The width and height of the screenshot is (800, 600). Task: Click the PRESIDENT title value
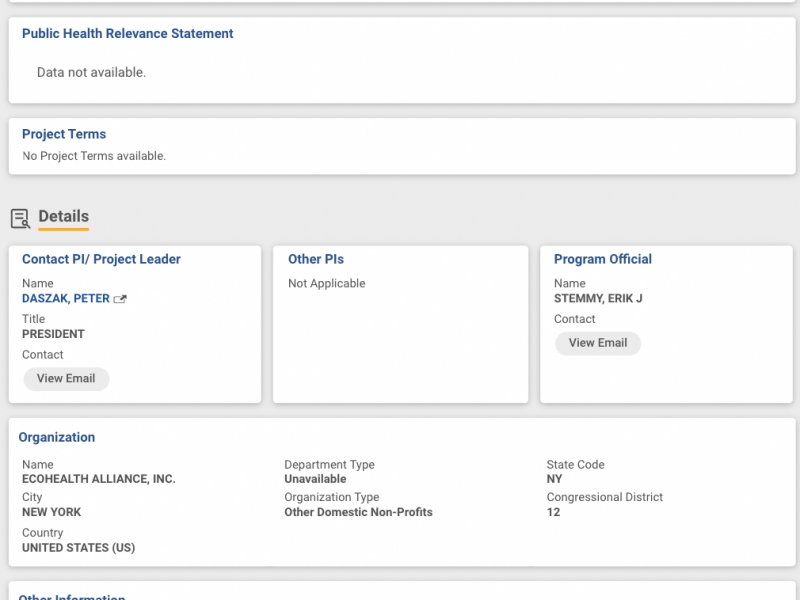(53, 334)
